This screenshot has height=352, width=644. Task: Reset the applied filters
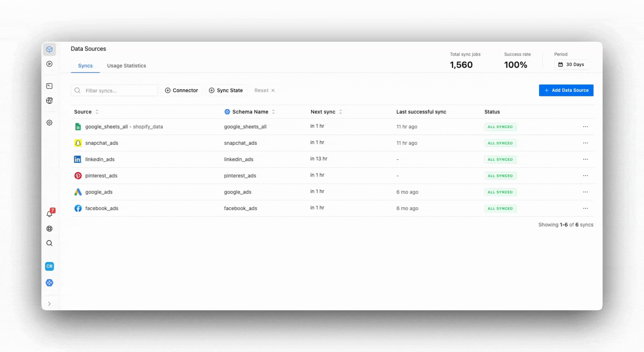tap(264, 90)
